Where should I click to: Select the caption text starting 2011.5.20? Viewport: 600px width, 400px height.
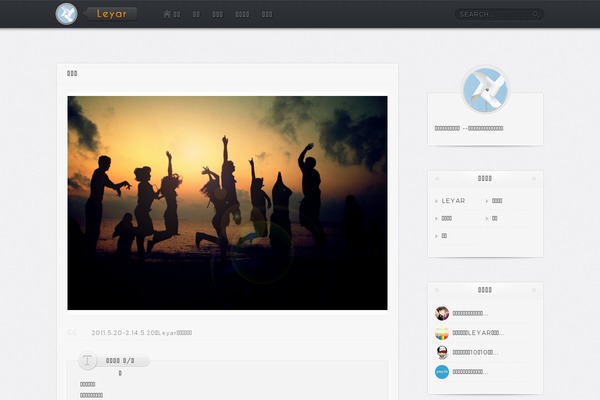coord(142,333)
